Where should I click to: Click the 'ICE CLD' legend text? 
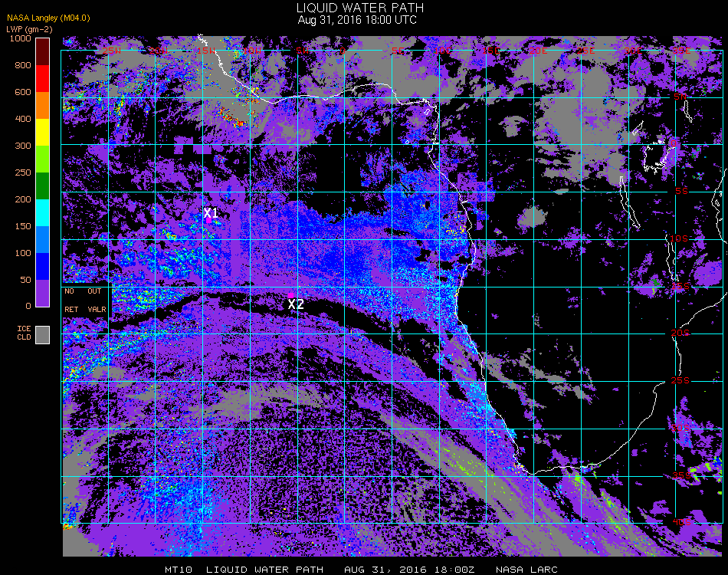point(25,333)
